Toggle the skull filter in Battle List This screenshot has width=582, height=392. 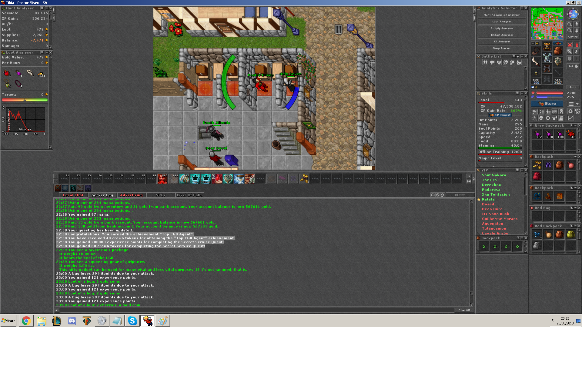(506, 62)
